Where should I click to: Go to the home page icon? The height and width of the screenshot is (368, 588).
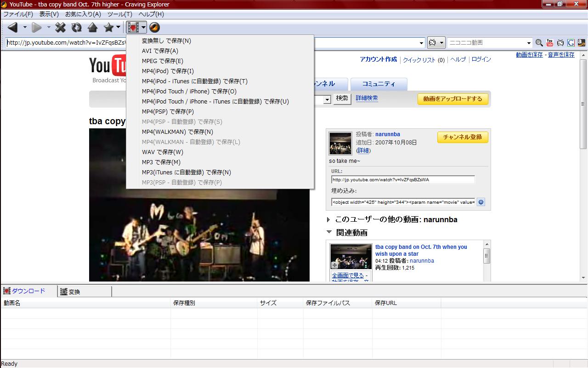[92, 28]
